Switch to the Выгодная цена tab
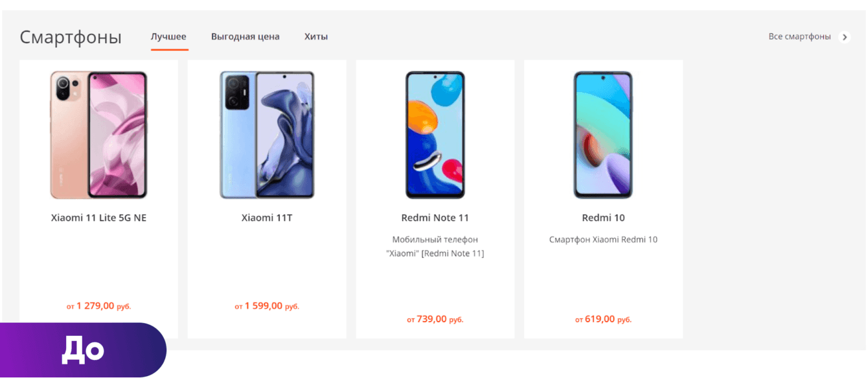868x391 pixels. 246,36
